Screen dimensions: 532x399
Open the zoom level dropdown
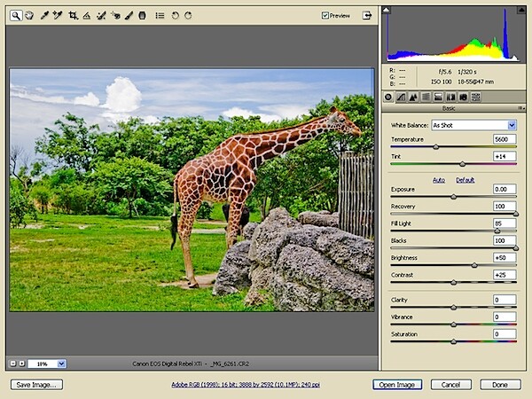61,364
